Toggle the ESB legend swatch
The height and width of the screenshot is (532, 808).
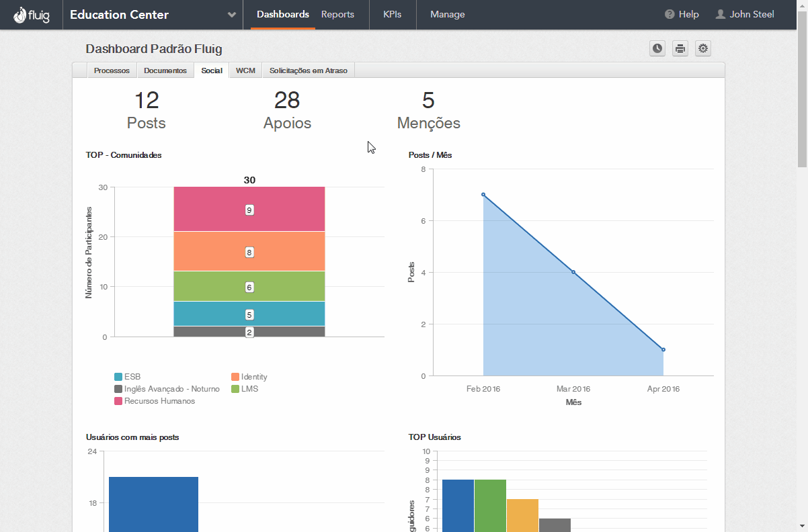pos(118,377)
